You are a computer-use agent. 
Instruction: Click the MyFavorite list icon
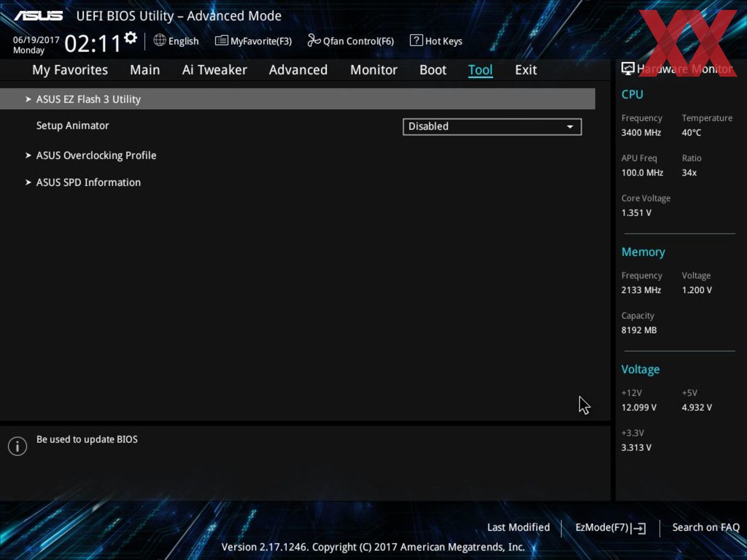221,41
